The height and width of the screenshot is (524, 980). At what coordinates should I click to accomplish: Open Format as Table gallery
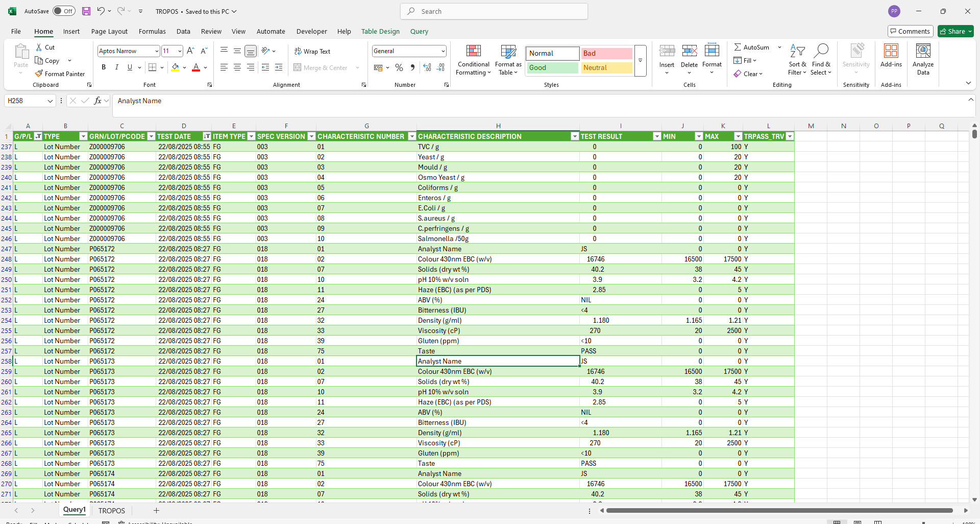508,60
